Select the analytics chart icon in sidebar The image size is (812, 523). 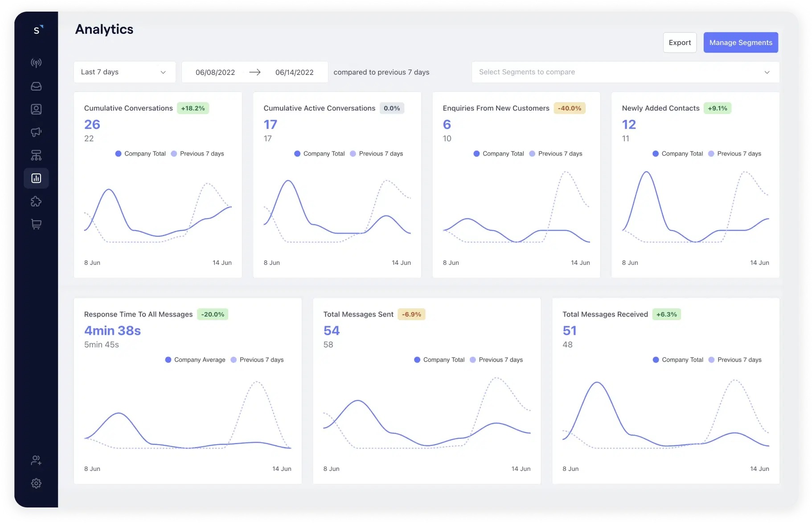36,178
